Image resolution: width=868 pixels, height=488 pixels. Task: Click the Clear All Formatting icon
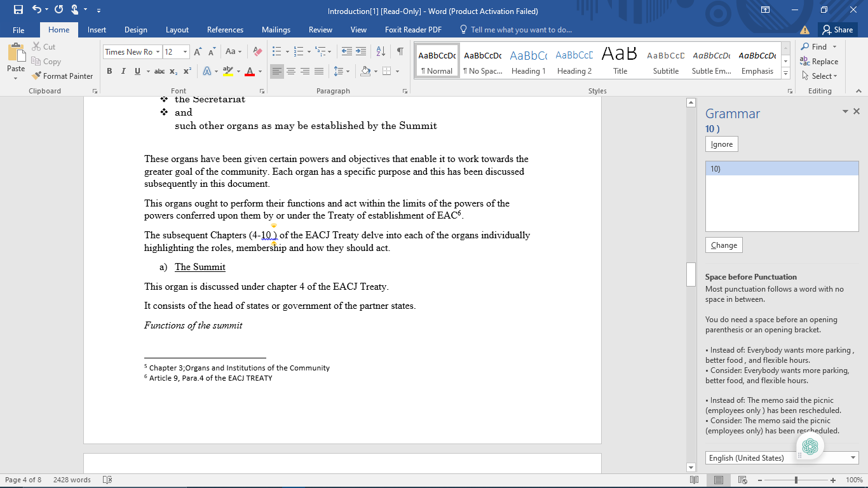(x=257, y=51)
